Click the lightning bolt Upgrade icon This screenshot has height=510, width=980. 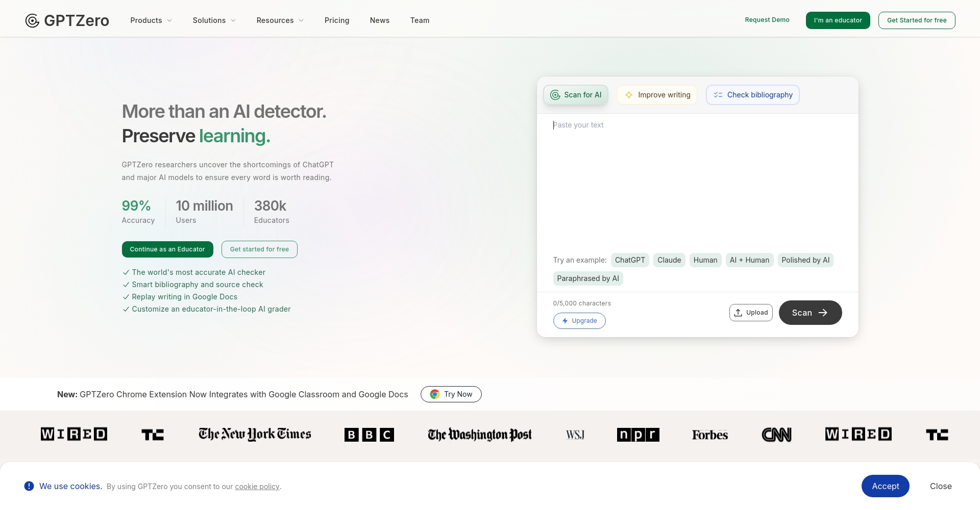(565, 321)
